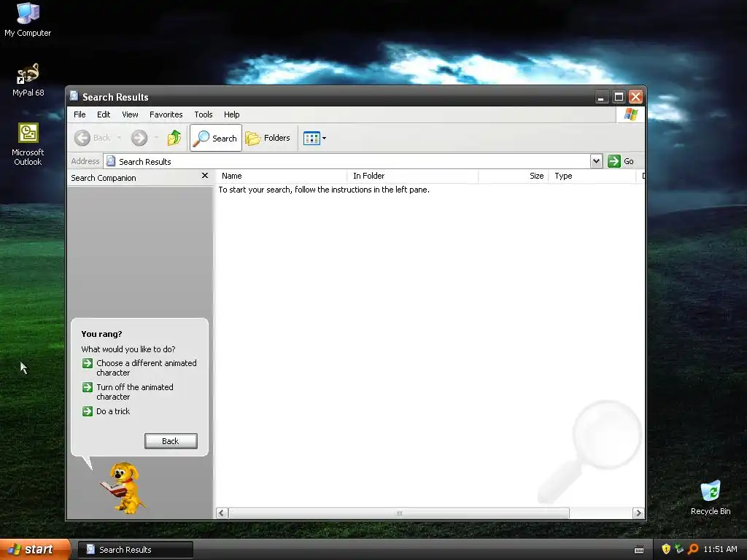The height and width of the screenshot is (560, 747).
Task: Sort by Size column header
Action: (x=514, y=176)
